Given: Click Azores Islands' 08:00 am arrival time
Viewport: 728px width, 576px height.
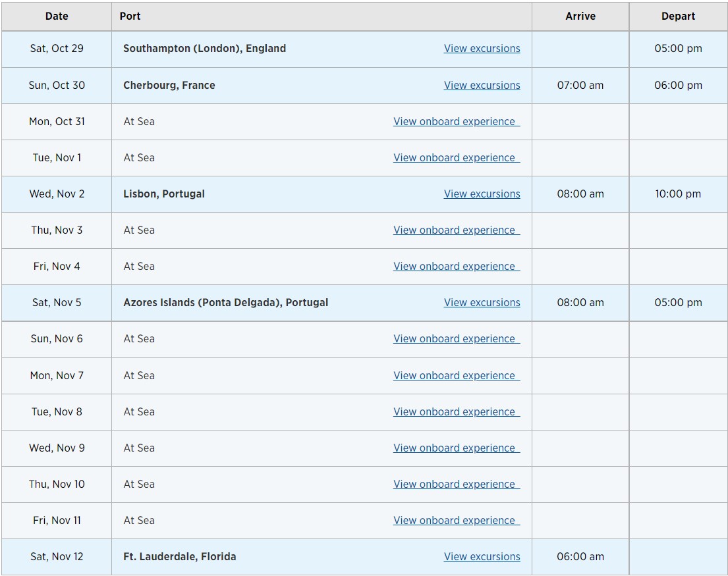Looking at the screenshot, I should 580,302.
